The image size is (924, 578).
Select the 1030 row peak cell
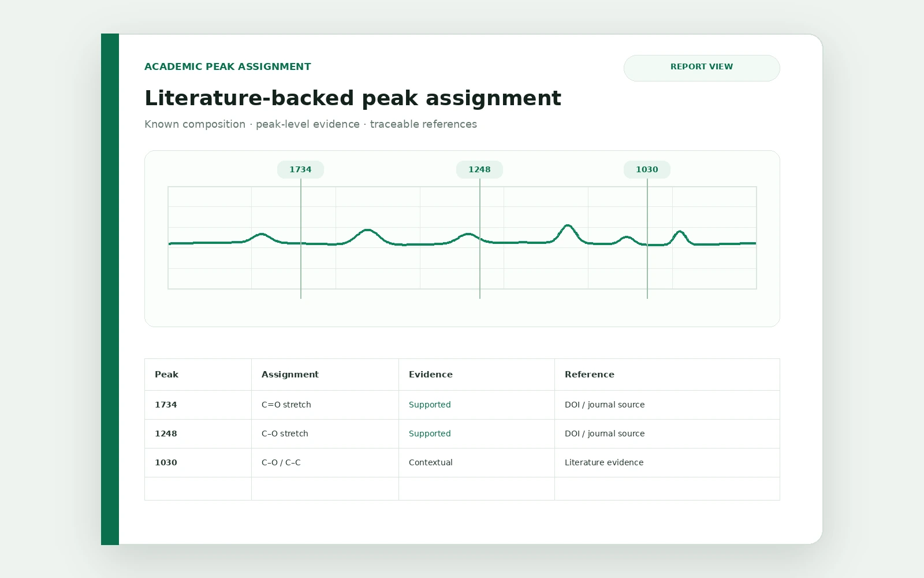pyautogui.click(x=198, y=463)
